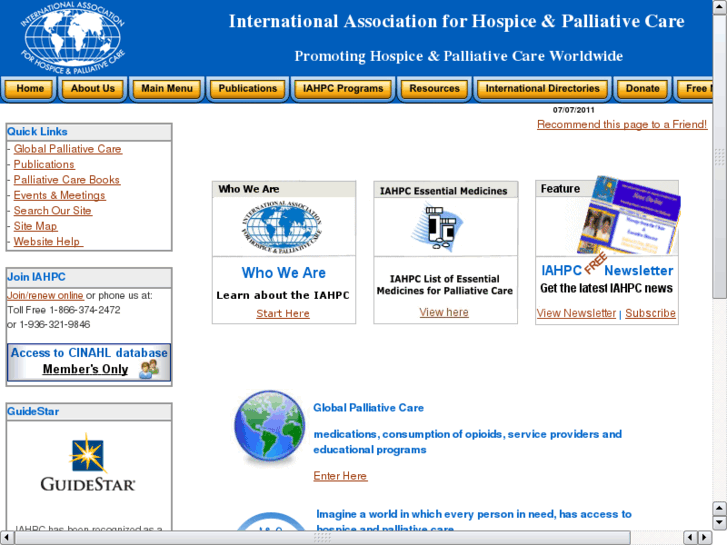Screen dimensions: 727x545
Task: Click the GuideStar panel heading
Action: (x=33, y=411)
